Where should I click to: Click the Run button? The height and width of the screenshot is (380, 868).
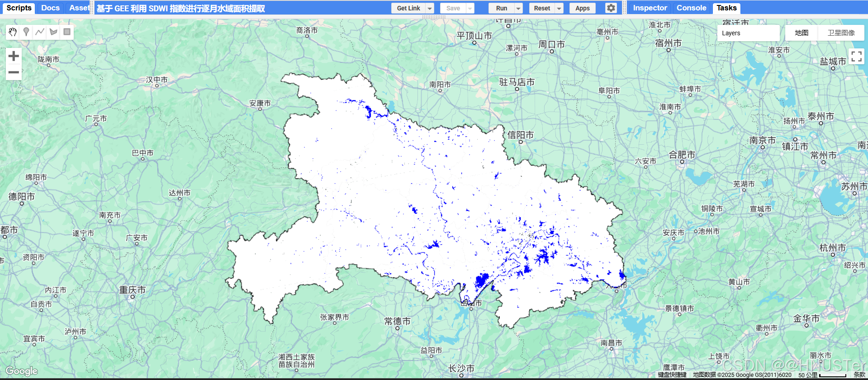coord(501,8)
